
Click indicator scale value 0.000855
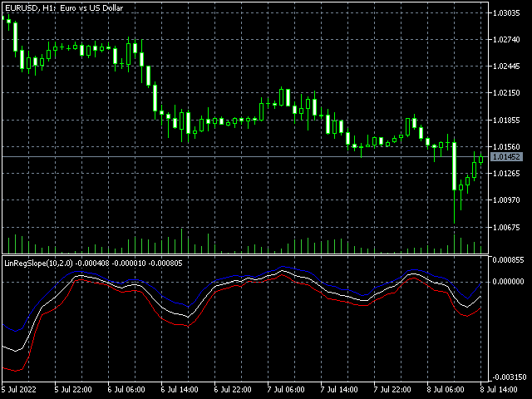click(508, 260)
